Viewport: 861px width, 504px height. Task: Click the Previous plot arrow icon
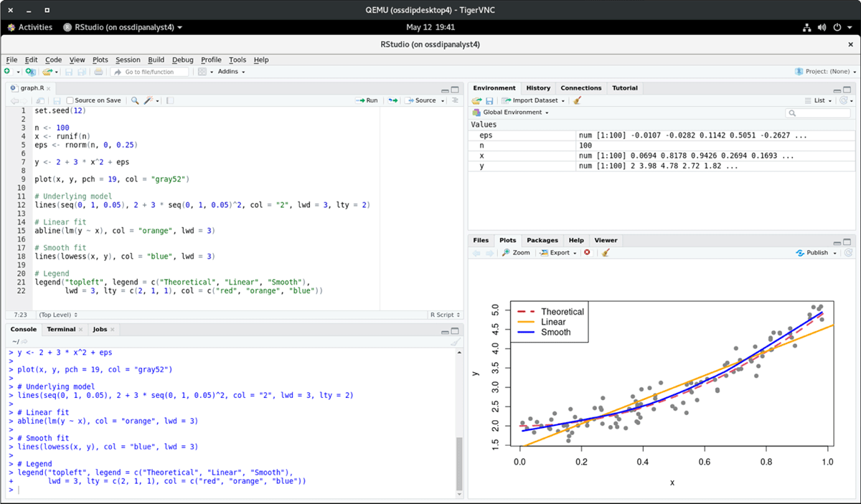(x=476, y=253)
